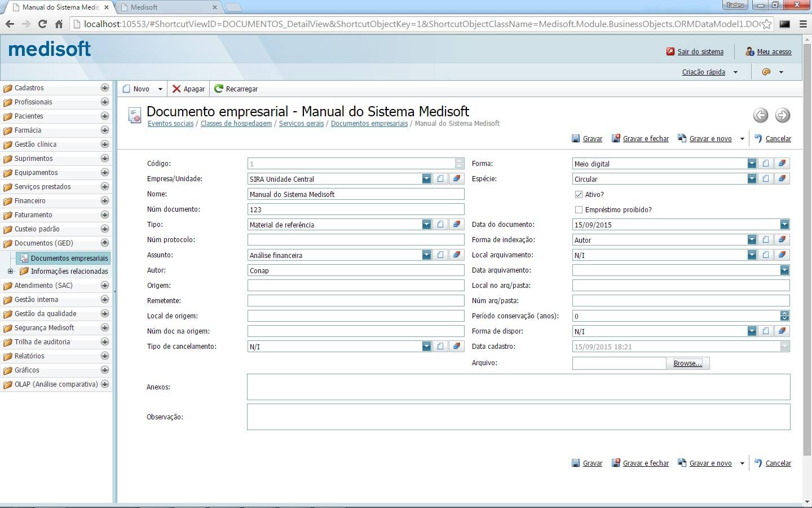Open the theme palette icon menu
The width and height of the screenshot is (812, 508).
tap(766, 72)
